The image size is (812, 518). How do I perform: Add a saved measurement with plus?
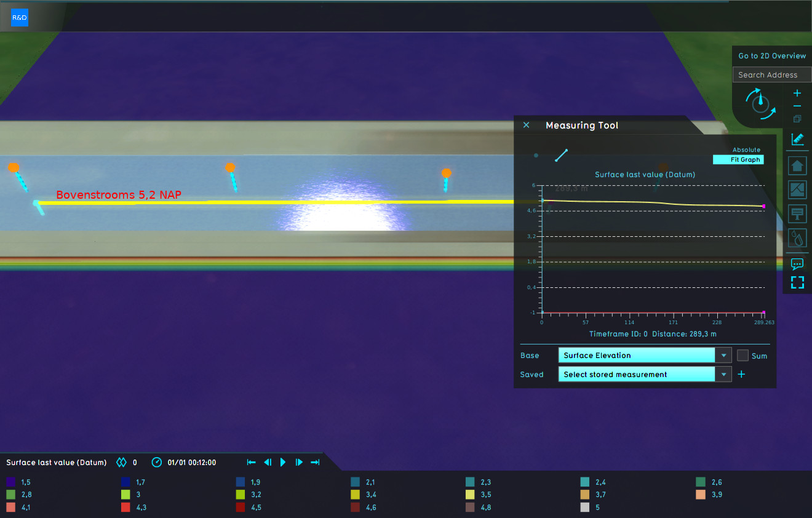tap(741, 375)
